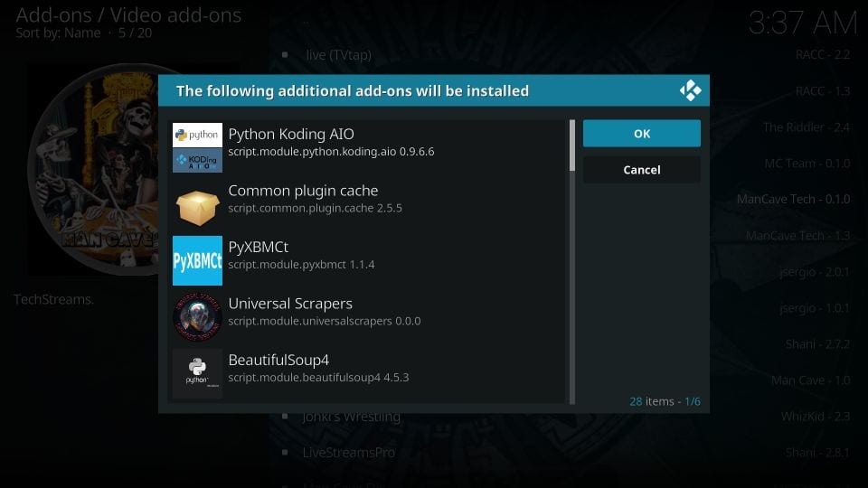868x488 pixels.
Task: Click jsergio - 2.0.1 label
Action: (x=815, y=272)
